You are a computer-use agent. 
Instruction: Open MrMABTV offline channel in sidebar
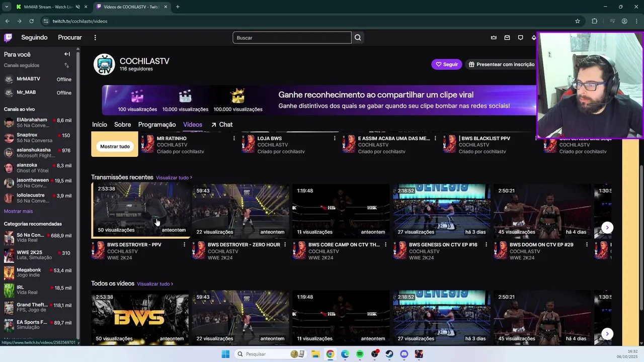tap(38, 79)
